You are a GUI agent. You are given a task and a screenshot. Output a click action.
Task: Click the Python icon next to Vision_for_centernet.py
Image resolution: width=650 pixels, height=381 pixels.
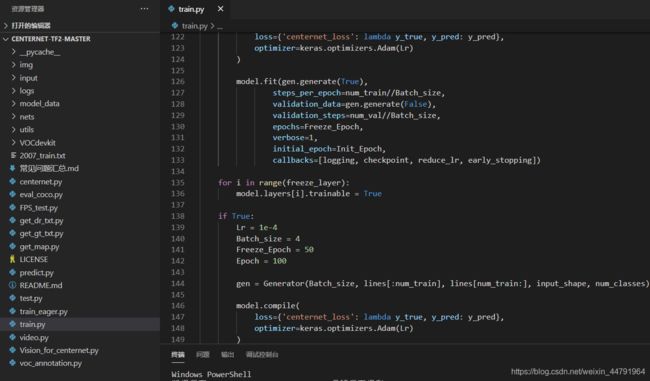click(x=12, y=350)
